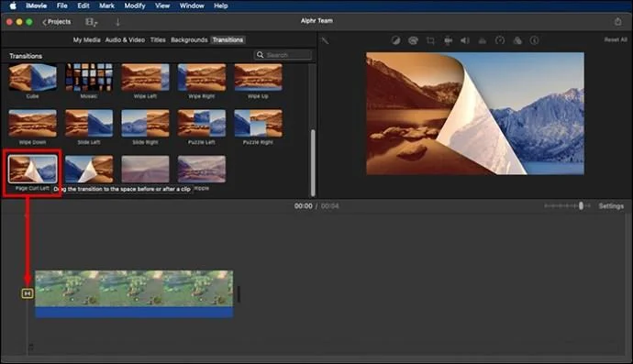This screenshot has height=364, width=633.
Task: Select the Wipe Down transition
Action: point(33,123)
